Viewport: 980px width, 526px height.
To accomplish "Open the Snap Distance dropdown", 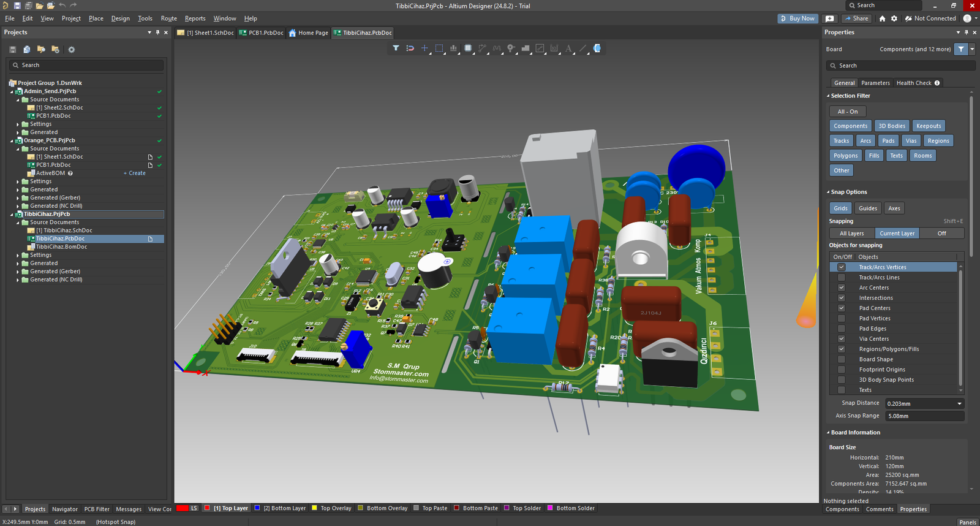I will (x=959, y=403).
